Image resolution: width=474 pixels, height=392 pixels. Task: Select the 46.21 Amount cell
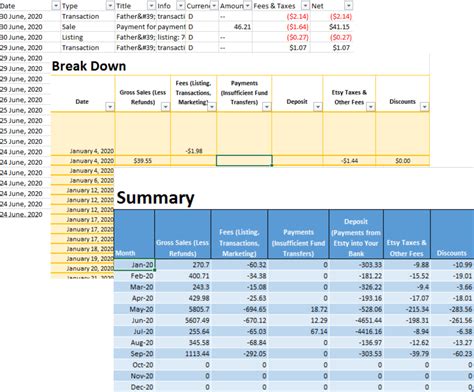pyautogui.click(x=236, y=27)
